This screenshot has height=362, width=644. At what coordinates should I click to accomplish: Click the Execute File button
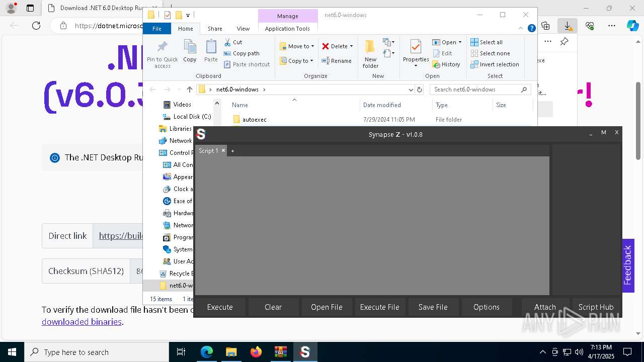tap(380, 307)
